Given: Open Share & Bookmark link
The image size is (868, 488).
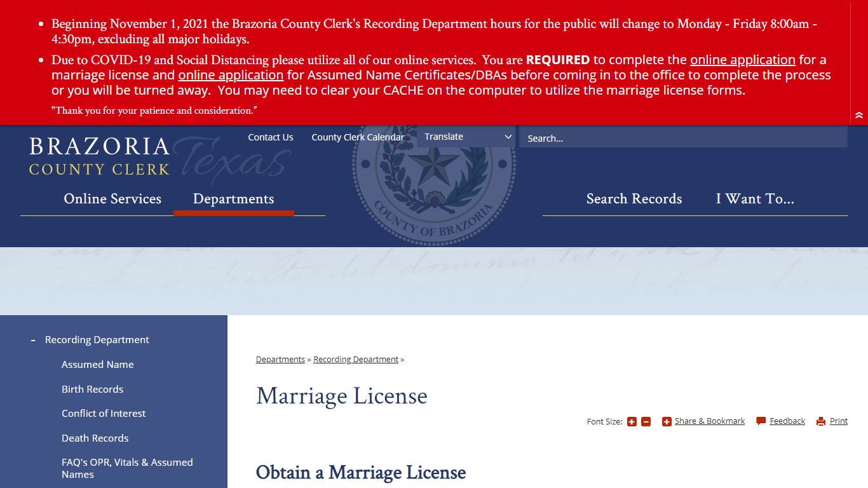Looking at the screenshot, I should coord(710,421).
